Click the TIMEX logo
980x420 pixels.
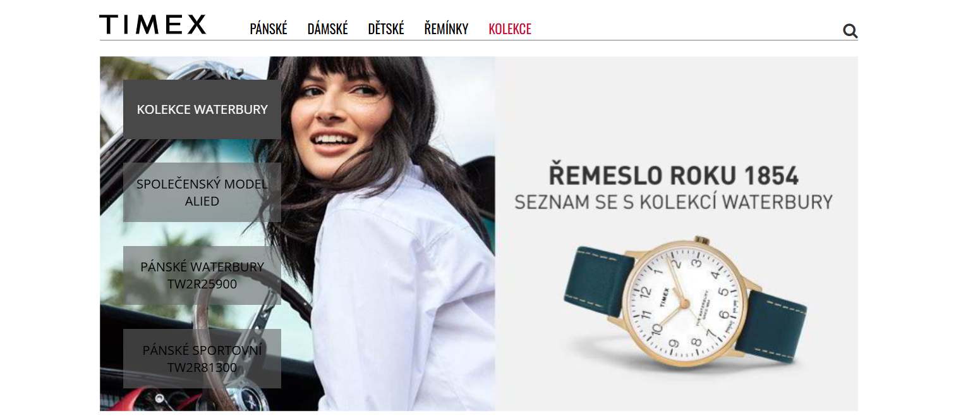[153, 25]
